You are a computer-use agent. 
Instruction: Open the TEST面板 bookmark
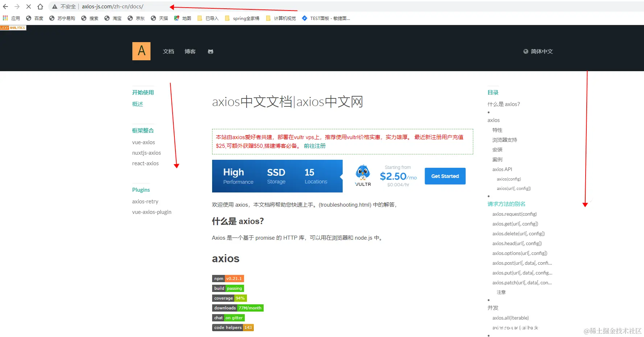tap(326, 18)
